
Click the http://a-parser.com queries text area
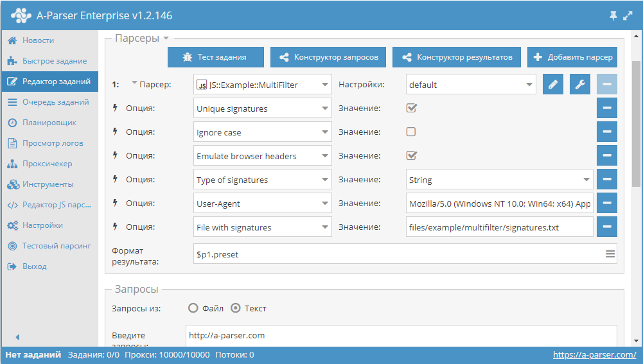pos(401,336)
